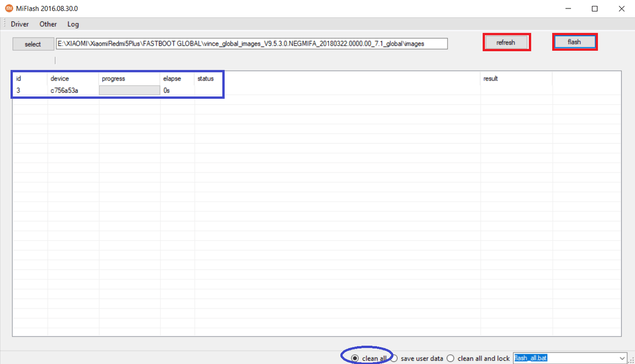Click the result column header
This screenshot has height=364, width=635.
point(516,78)
